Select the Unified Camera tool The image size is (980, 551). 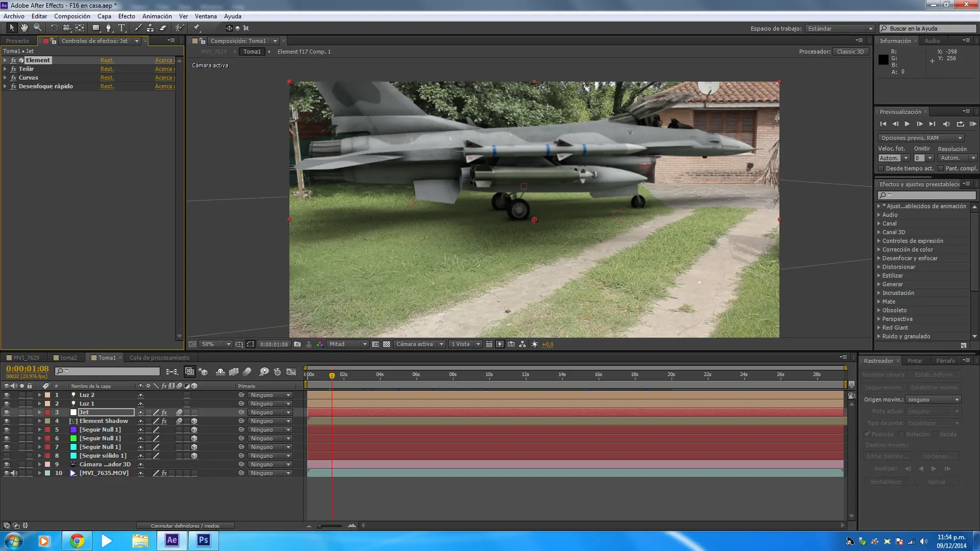point(66,28)
